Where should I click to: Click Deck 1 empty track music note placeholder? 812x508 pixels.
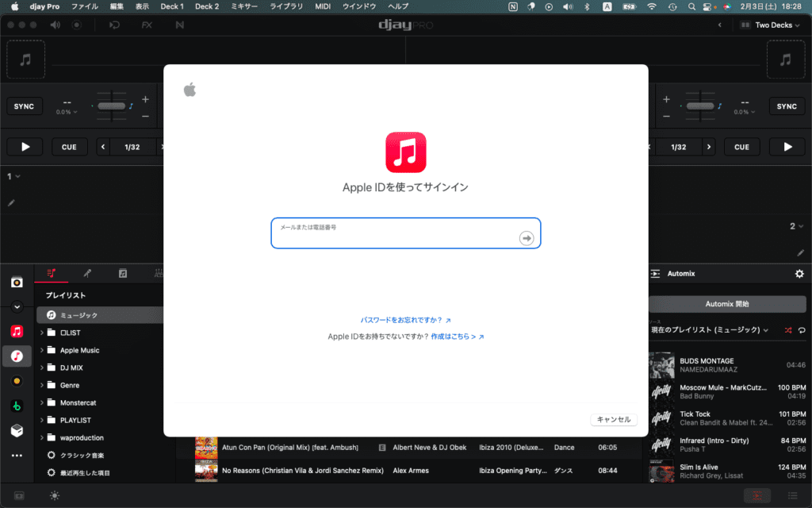(x=25, y=60)
